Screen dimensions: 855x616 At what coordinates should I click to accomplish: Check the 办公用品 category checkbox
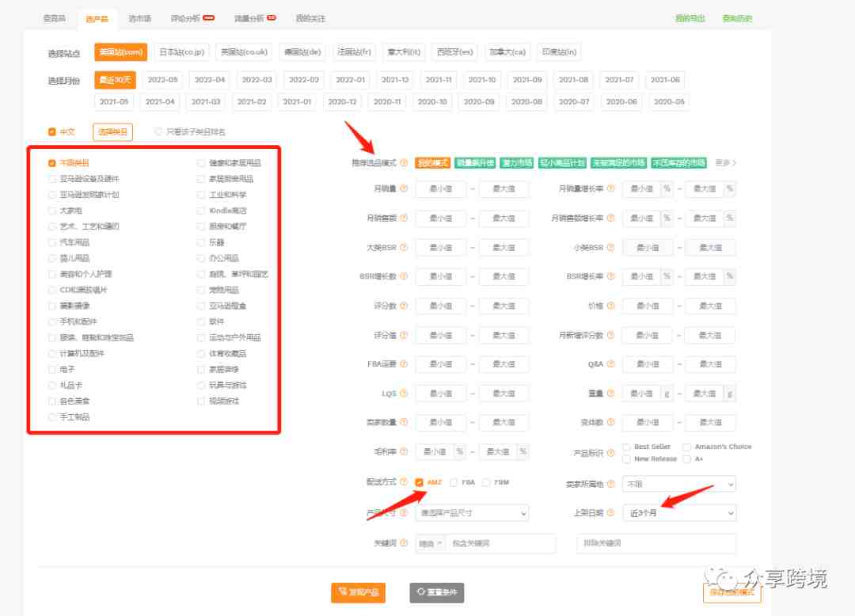[200, 258]
